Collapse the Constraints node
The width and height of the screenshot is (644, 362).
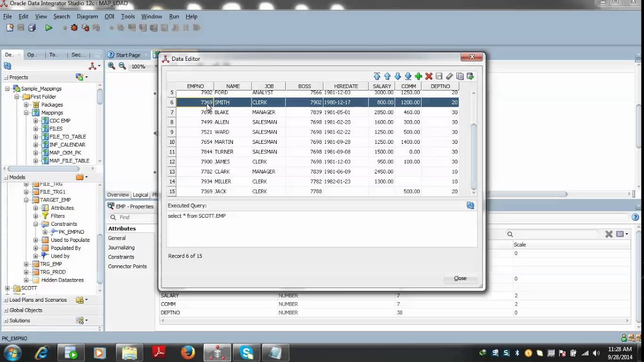(36, 224)
